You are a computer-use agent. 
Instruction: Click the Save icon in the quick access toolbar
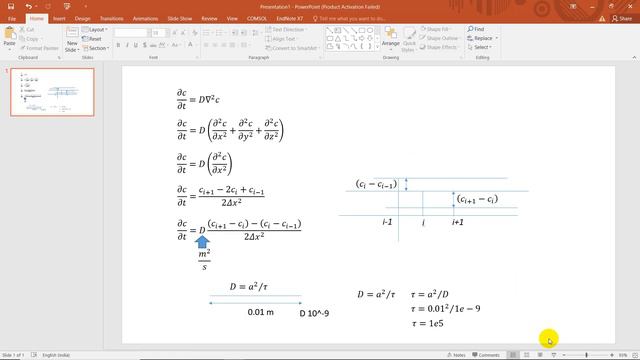pos(11,7)
